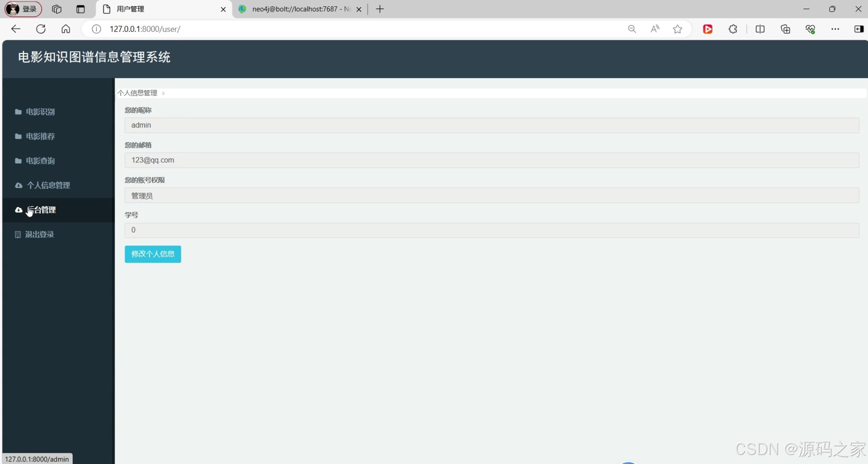Select 后台管理 in the sidebar

42,210
